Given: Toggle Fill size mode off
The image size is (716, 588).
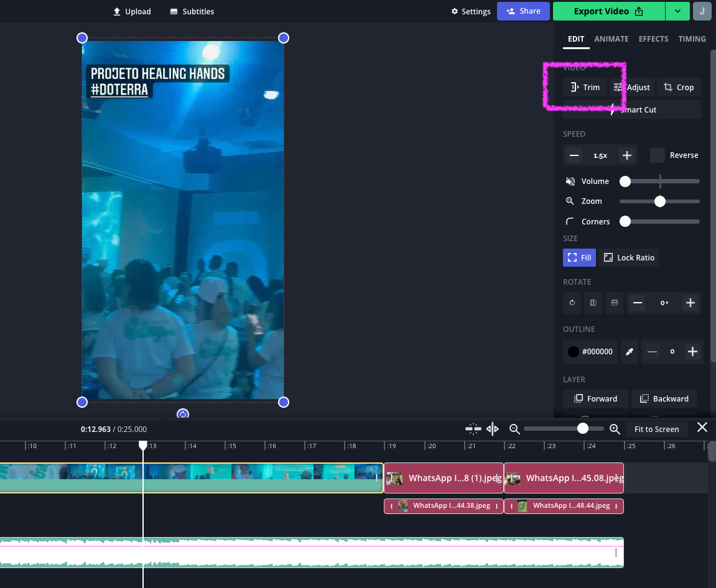Looking at the screenshot, I should pos(579,257).
